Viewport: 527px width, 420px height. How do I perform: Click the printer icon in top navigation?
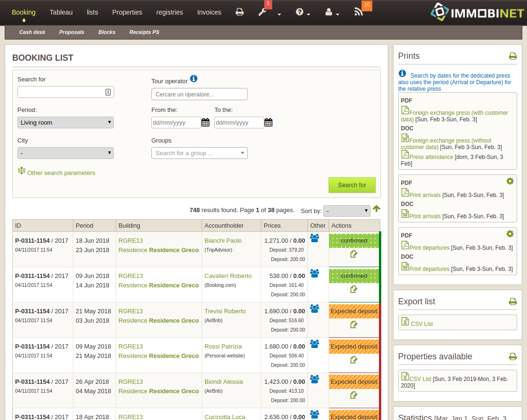240,12
